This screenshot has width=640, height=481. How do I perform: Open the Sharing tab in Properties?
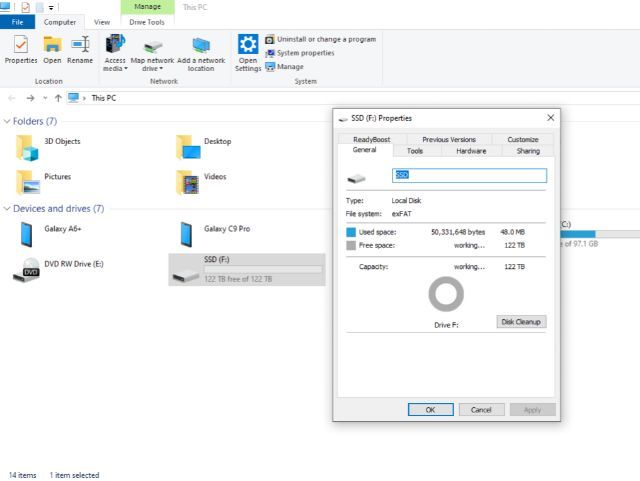click(x=528, y=151)
